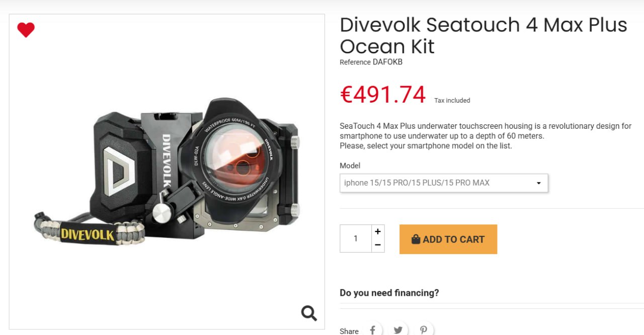Click the quantity input field
The image size is (644, 335).
pos(356,238)
